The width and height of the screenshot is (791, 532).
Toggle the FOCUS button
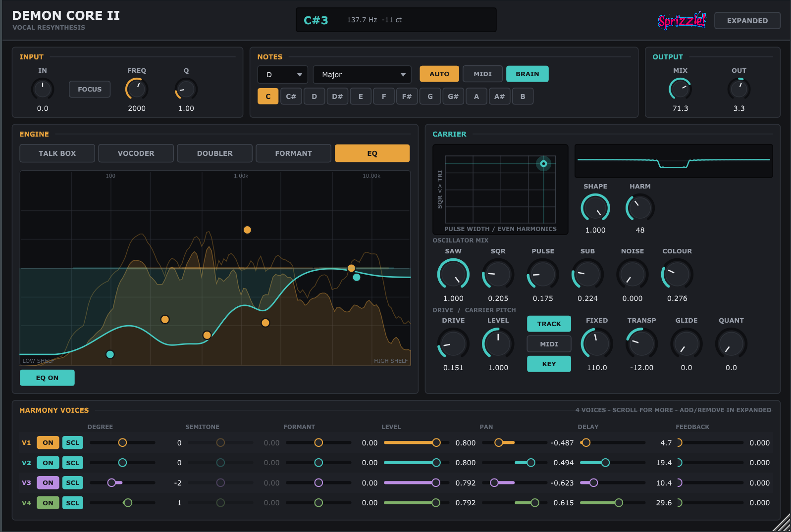pos(90,89)
